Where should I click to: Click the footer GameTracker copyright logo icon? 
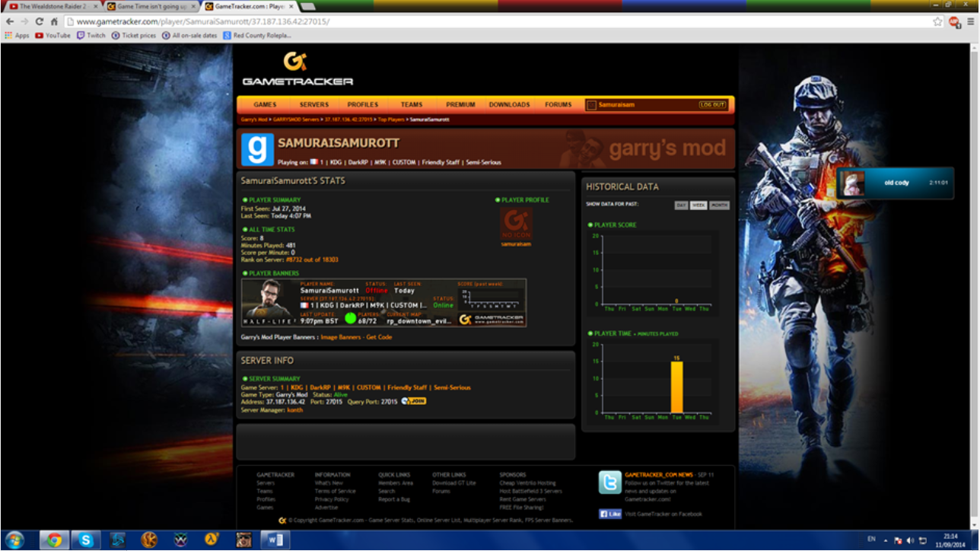(x=282, y=521)
